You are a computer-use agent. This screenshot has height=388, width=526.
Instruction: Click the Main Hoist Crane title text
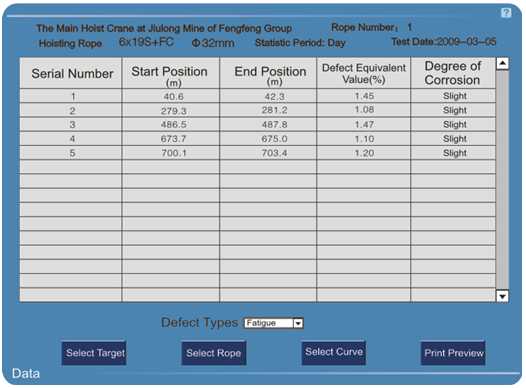tap(164, 28)
